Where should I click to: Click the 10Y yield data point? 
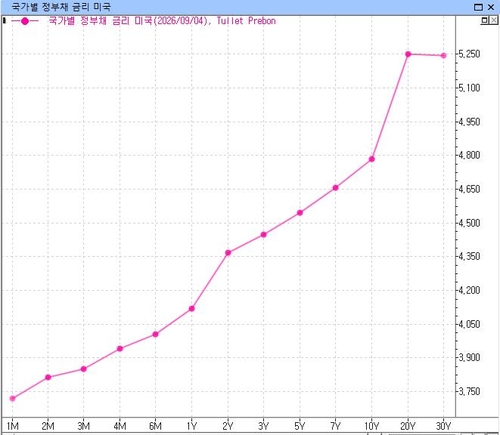click(x=372, y=159)
